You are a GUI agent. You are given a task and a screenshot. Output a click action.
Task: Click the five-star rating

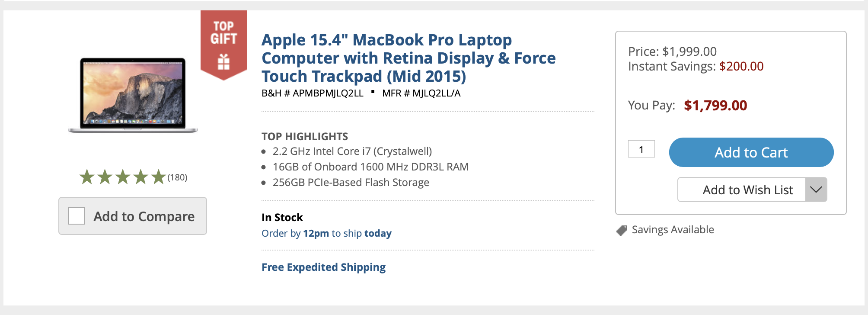click(123, 177)
